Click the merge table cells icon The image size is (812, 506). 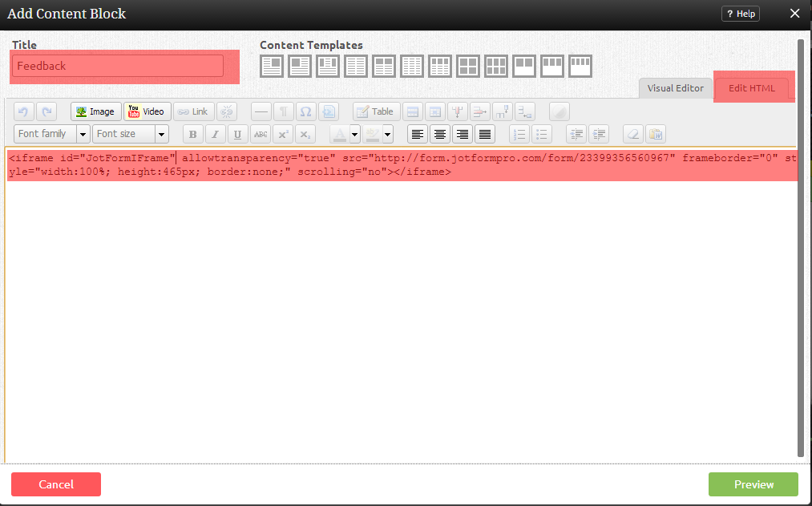(524, 111)
